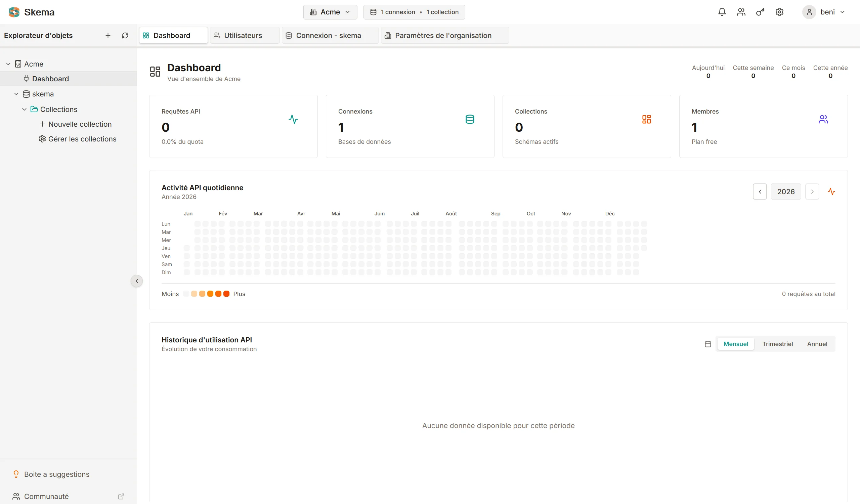Image resolution: width=860 pixels, height=504 pixels.
Task: Open the notifications bell icon
Action: coord(722,12)
